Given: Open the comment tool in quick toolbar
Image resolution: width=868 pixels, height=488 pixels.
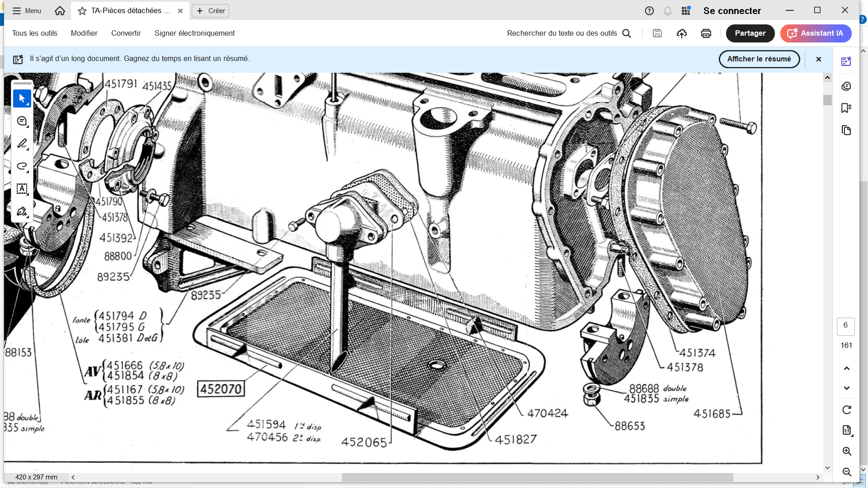Looking at the screenshot, I should pos(22,121).
